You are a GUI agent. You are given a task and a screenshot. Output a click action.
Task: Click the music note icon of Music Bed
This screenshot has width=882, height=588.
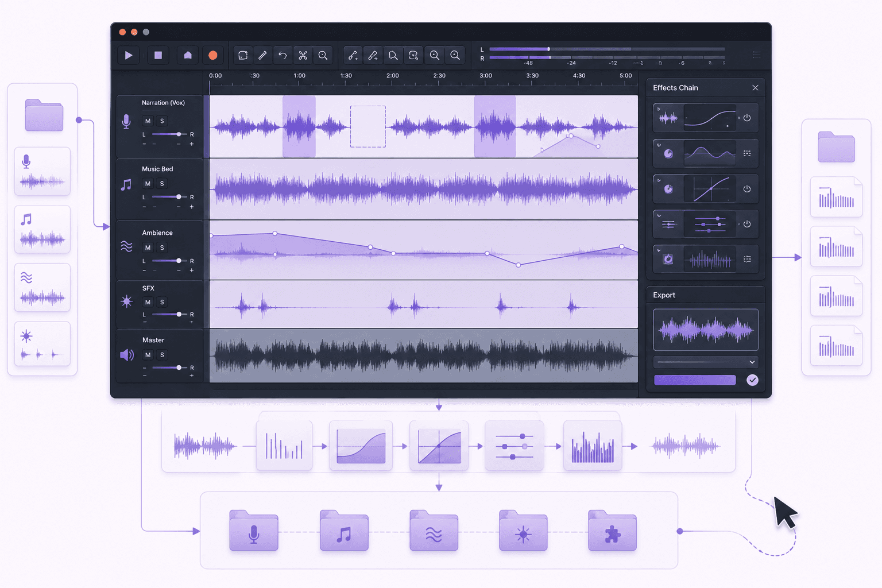click(126, 184)
